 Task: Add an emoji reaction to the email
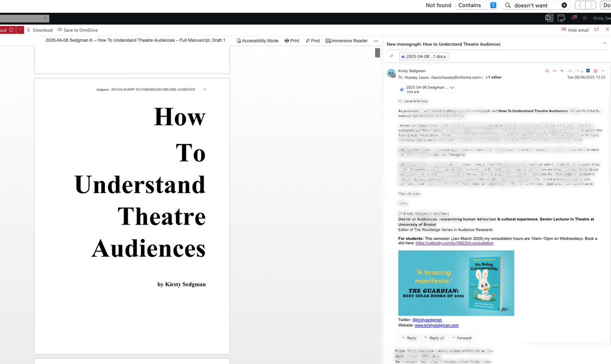547,71
